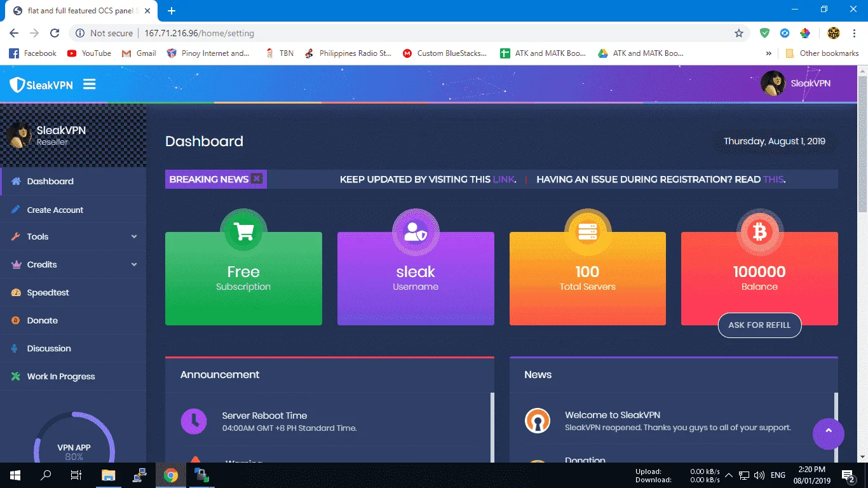Open the Other bookmarks folder
This screenshot has width=868, height=488.
coord(822,53)
